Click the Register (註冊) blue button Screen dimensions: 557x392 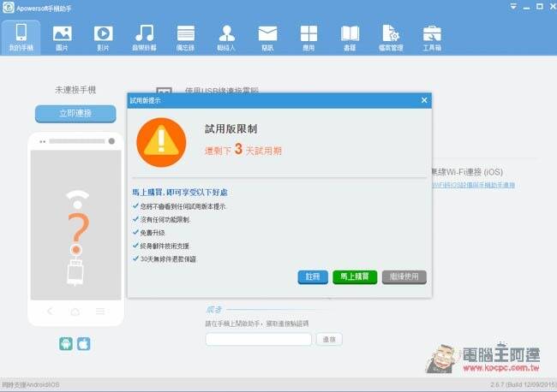pos(313,276)
